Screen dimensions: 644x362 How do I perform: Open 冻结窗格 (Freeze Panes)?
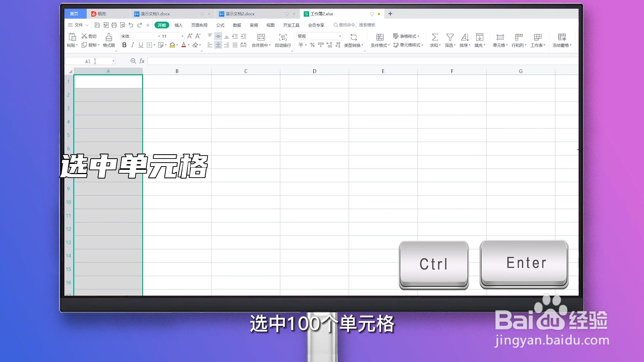(x=562, y=40)
